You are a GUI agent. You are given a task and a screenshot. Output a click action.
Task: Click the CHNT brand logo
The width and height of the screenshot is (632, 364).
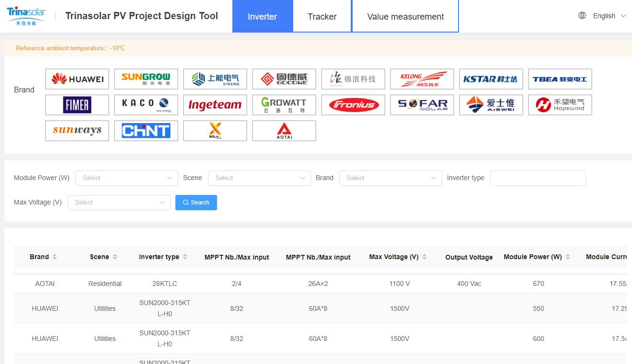tap(146, 131)
